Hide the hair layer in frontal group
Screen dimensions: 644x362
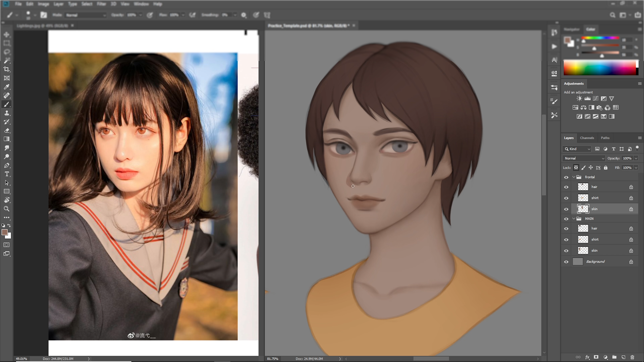[x=566, y=187]
